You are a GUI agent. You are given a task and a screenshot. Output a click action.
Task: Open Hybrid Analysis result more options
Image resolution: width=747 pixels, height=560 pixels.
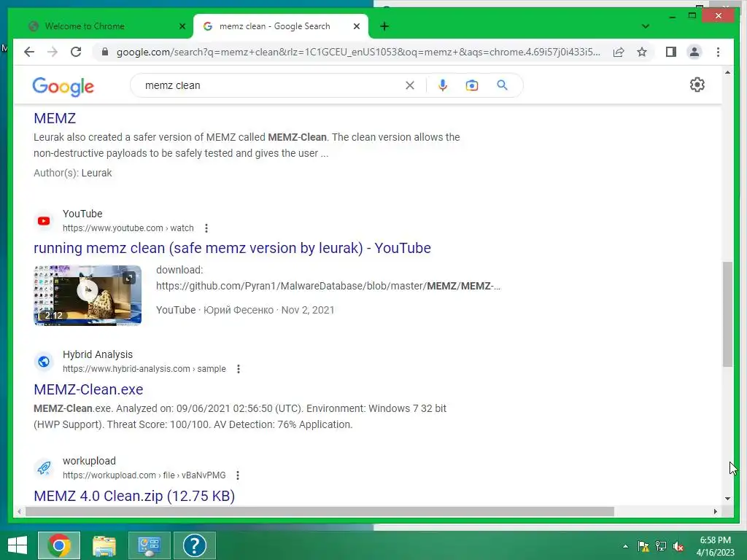point(239,369)
